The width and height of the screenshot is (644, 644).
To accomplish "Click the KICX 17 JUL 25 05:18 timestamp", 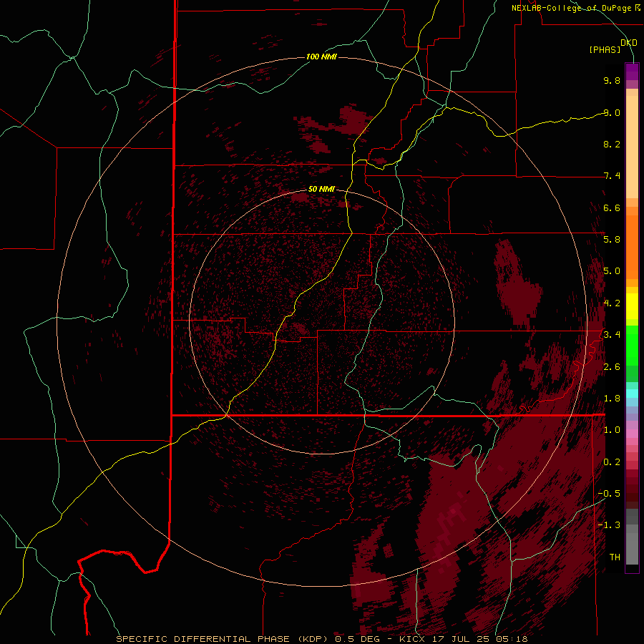I will (x=463, y=639).
